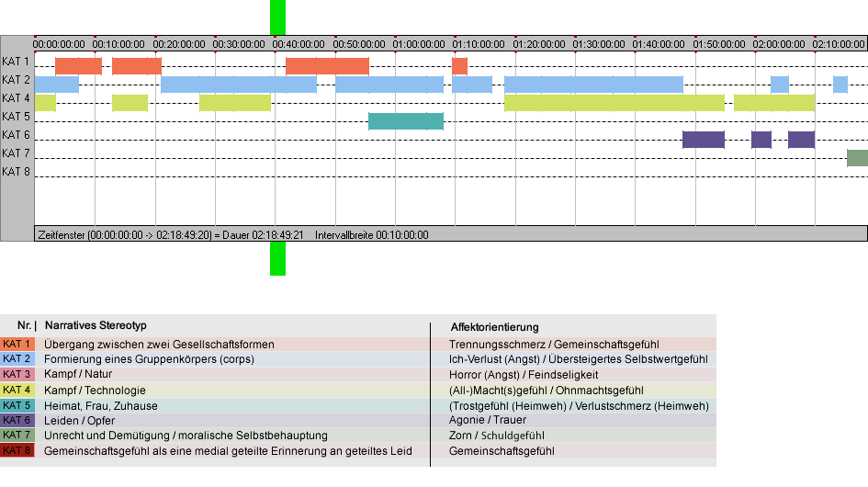The image size is (868, 487).
Task: Select the first blue KAT 2 segment at timeline start
Action: [x=57, y=85]
